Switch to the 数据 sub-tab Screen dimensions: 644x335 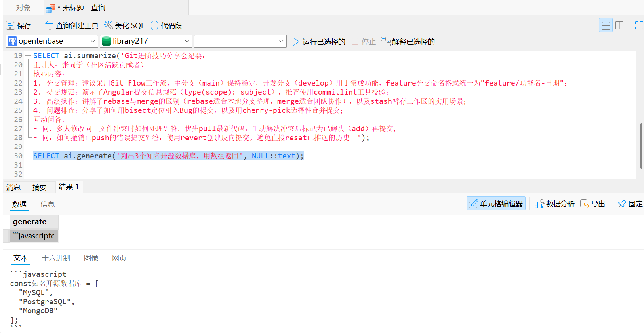(19, 204)
